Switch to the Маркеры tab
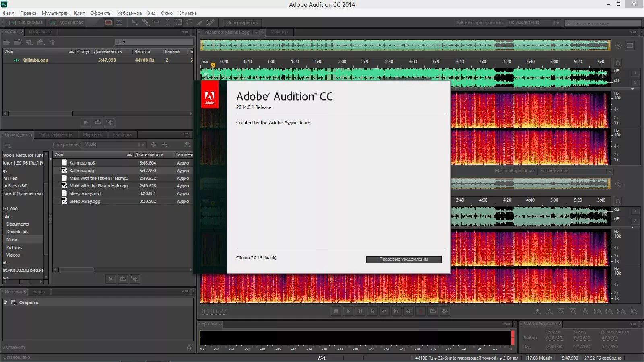Viewport: 644px width, 362px height. tap(92, 135)
